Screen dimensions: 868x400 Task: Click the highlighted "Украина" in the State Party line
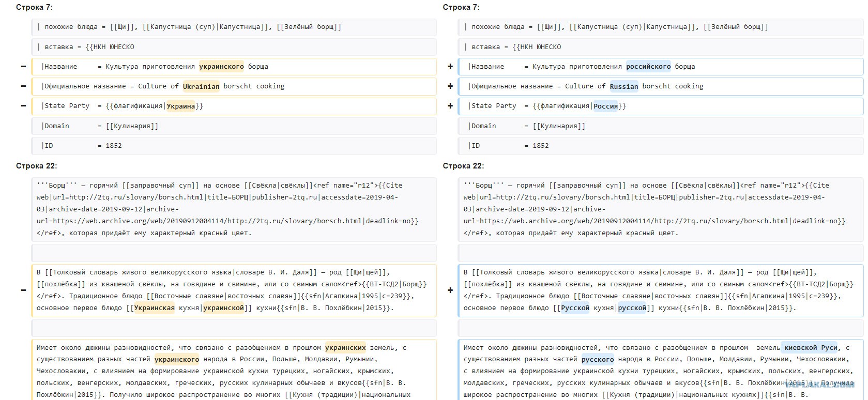coord(181,106)
